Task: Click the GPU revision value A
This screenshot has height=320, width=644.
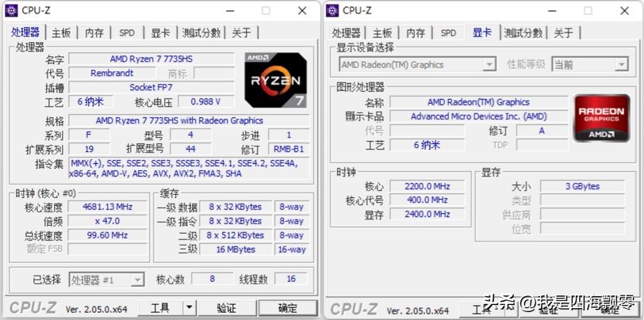Action: click(542, 131)
